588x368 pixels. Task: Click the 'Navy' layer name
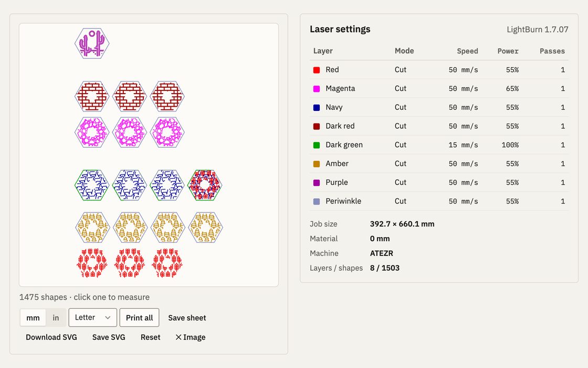(334, 107)
